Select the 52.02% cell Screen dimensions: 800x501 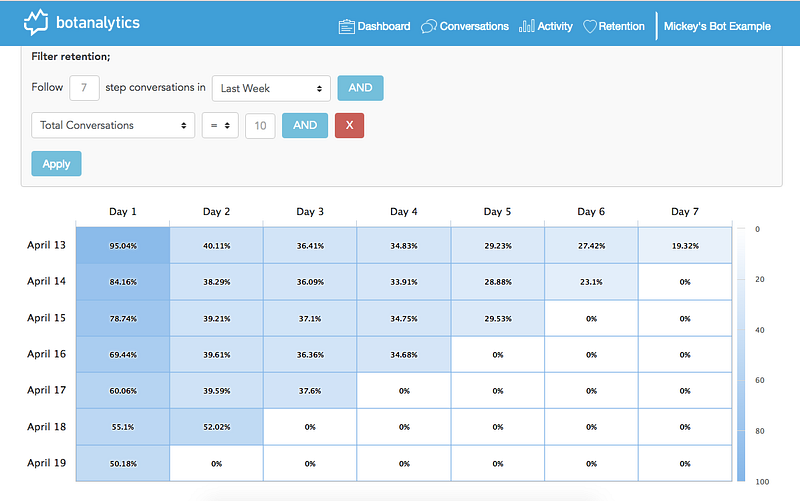[216, 427]
